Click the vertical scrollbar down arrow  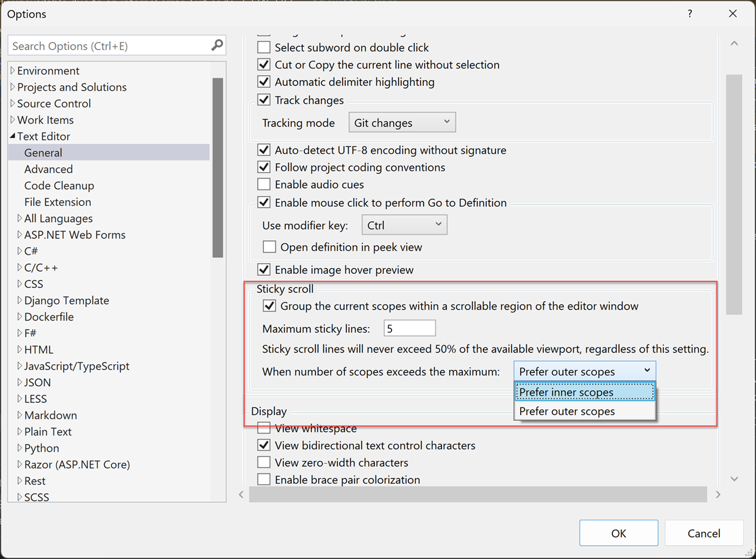(734, 479)
